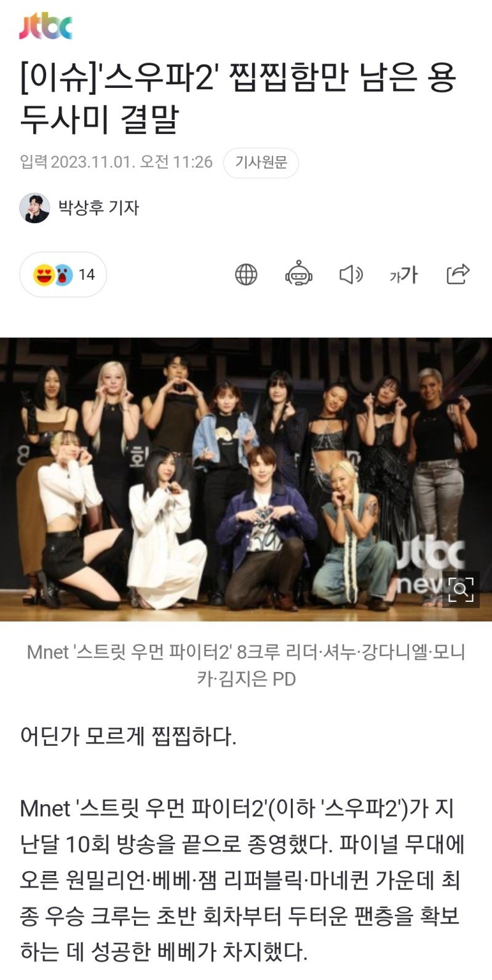492x980 pixels.
Task: Tap the photo caption mentioning 8크루 리더
Action: 246,665
